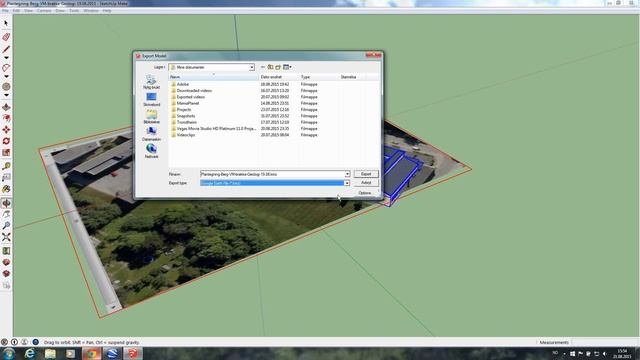Image resolution: width=640 pixels, height=360 pixels.
Task: Open the view menu dropdown in dialog
Action: coord(287,67)
